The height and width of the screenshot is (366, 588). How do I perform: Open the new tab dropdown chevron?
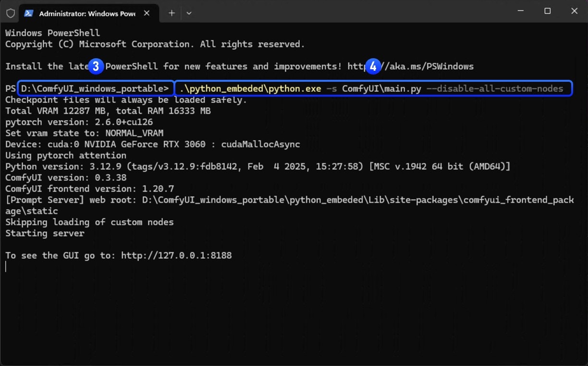pyautogui.click(x=189, y=13)
